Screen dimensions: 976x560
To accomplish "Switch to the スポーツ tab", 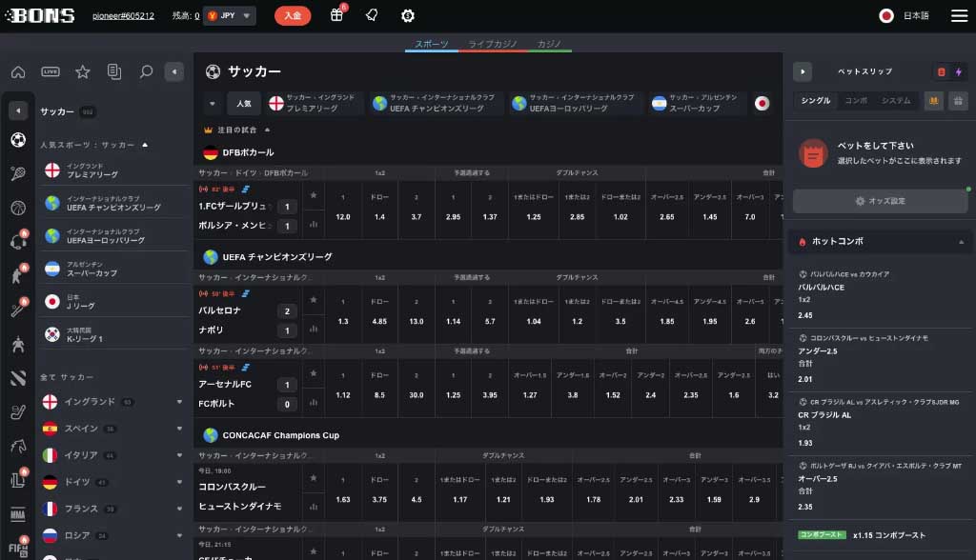I will point(432,44).
